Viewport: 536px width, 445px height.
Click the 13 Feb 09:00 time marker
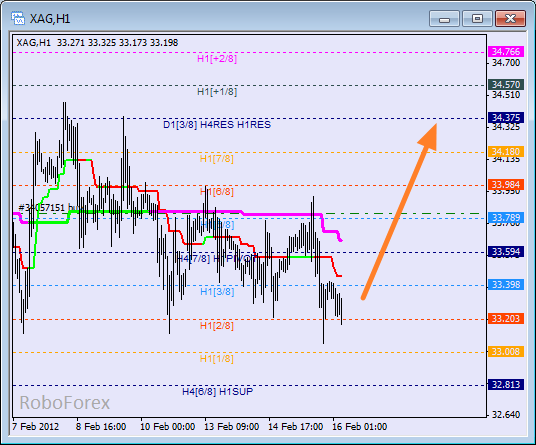point(231,427)
